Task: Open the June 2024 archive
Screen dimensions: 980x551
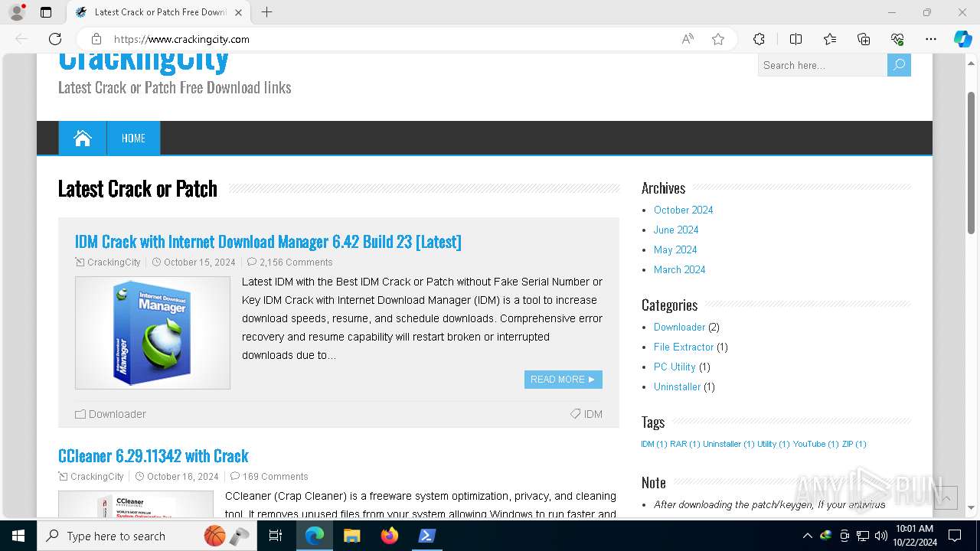Action: click(676, 230)
